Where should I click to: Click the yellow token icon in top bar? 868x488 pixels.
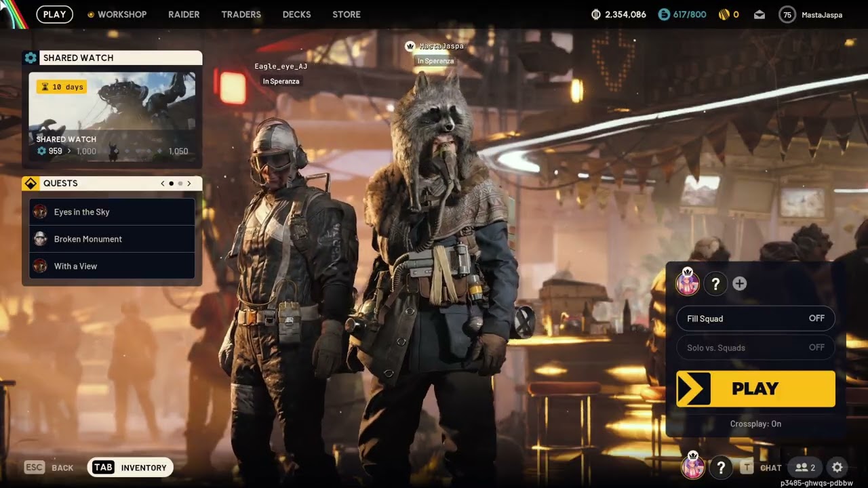[x=724, y=14]
